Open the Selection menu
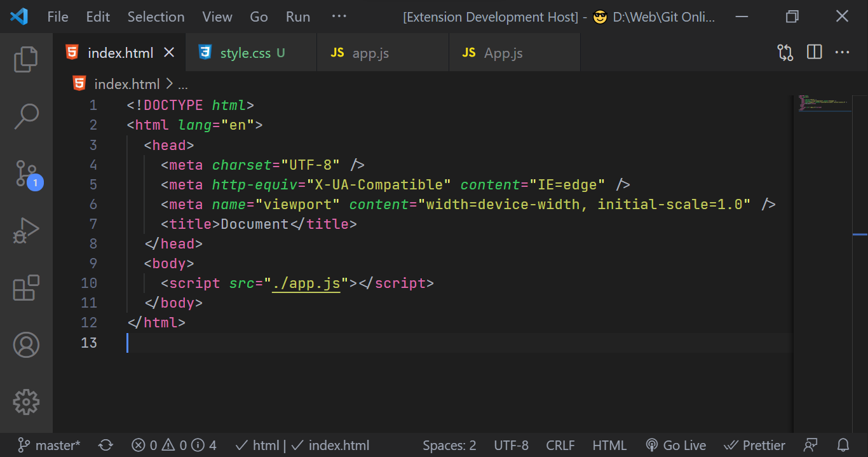 coord(156,17)
